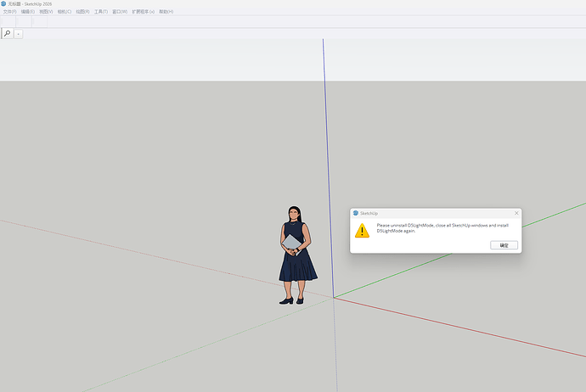Open the 帮助(H) menu
The width and height of the screenshot is (586, 392).
[166, 12]
